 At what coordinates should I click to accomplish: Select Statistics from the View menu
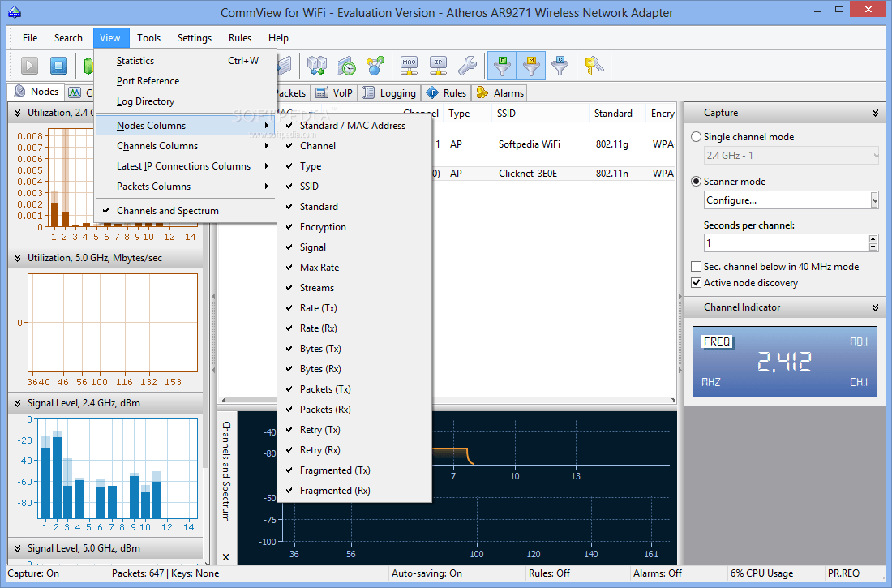(135, 60)
